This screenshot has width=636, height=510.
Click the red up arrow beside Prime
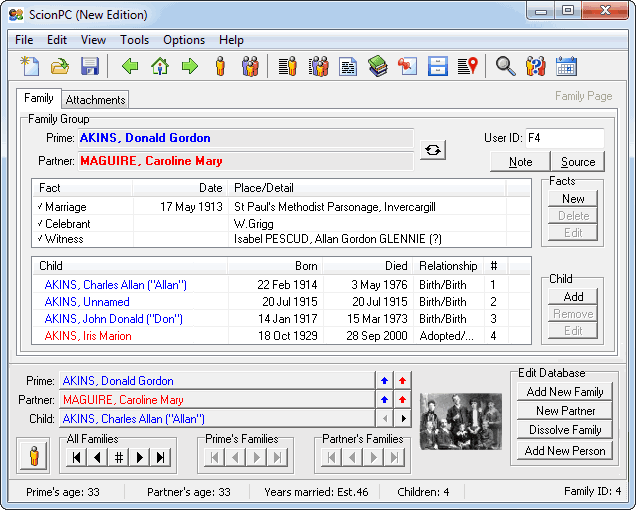pos(402,381)
